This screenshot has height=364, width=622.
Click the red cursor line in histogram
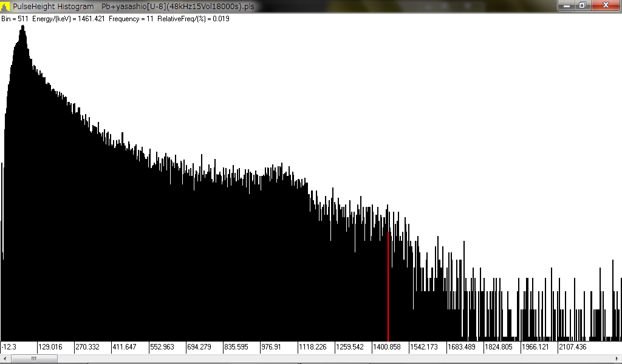[x=388, y=285]
